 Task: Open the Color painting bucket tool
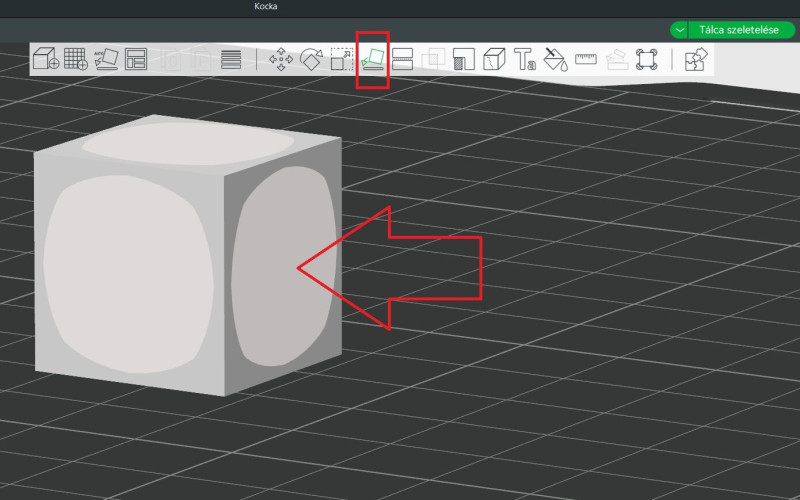tap(556, 59)
